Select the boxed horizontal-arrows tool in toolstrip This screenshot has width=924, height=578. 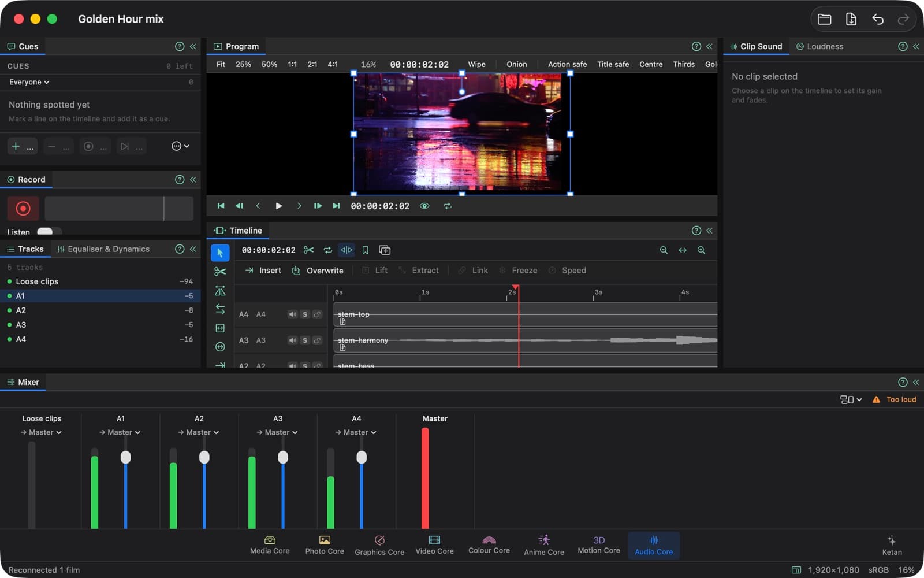(x=220, y=328)
